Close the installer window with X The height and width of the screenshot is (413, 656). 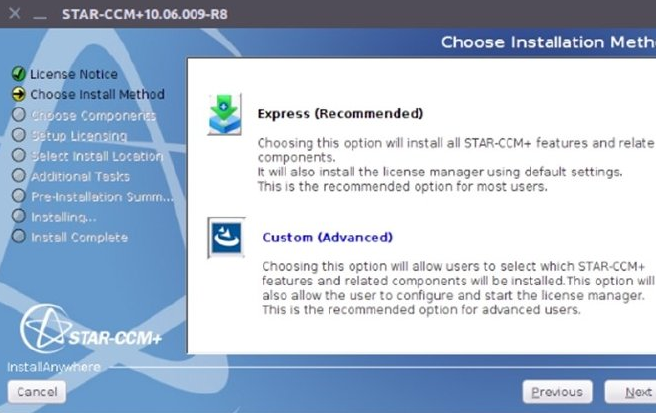tap(15, 13)
